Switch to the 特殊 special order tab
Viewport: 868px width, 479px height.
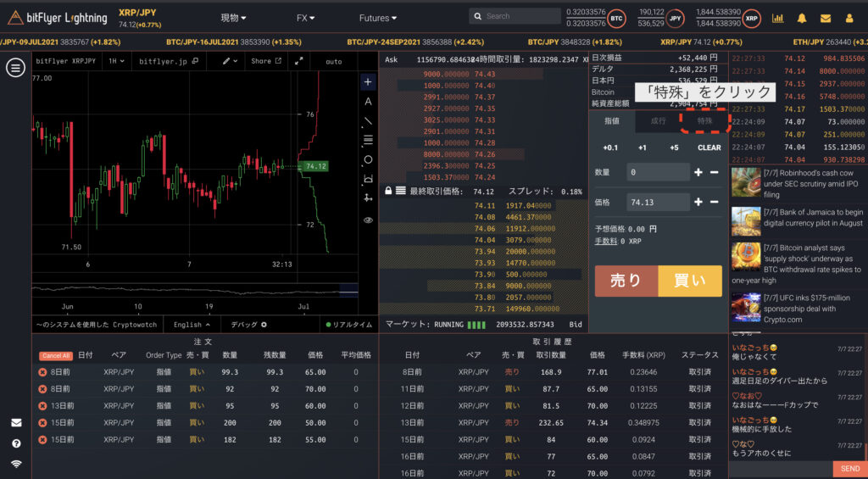(x=704, y=120)
